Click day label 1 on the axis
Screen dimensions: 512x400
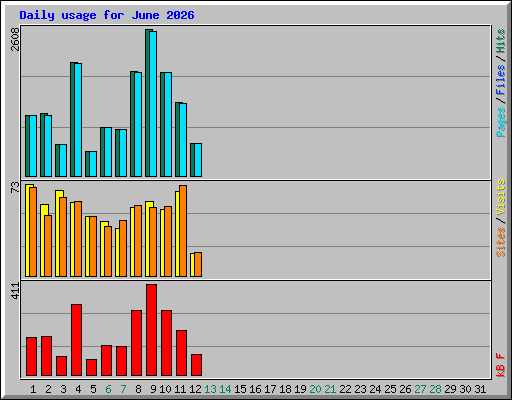pos(33,389)
